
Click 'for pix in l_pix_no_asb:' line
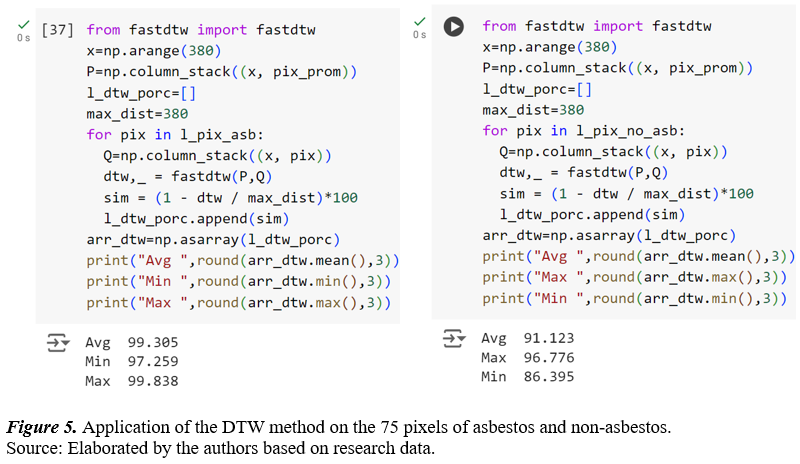[x=583, y=131]
